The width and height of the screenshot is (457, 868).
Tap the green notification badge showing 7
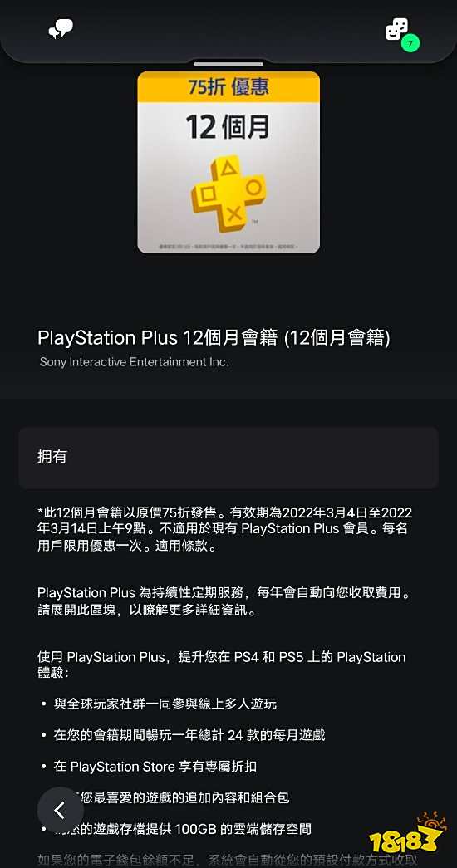[x=410, y=42]
